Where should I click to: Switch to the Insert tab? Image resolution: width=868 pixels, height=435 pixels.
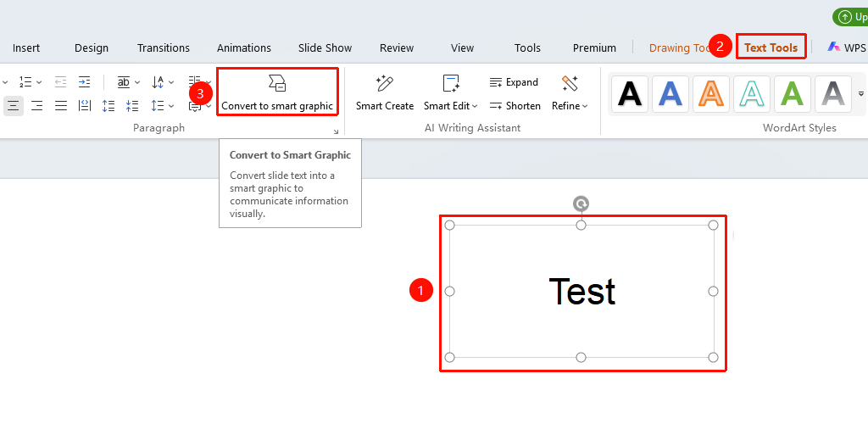pyautogui.click(x=26, y=48)
